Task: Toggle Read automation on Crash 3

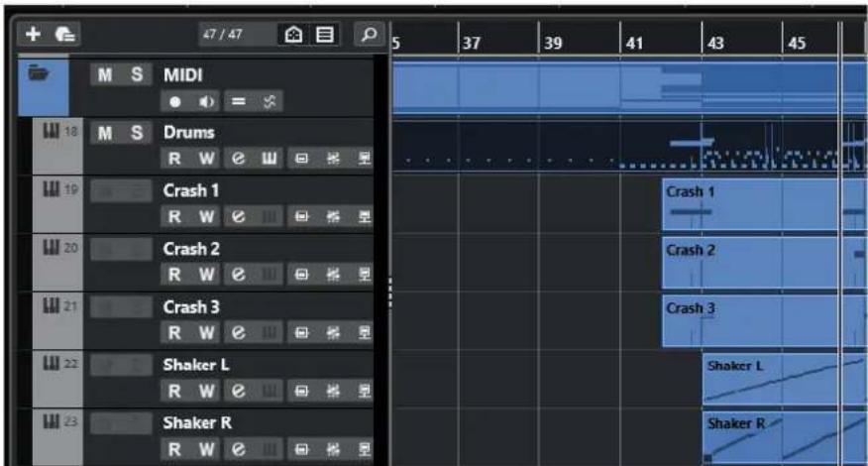Action: coord(175,333)
